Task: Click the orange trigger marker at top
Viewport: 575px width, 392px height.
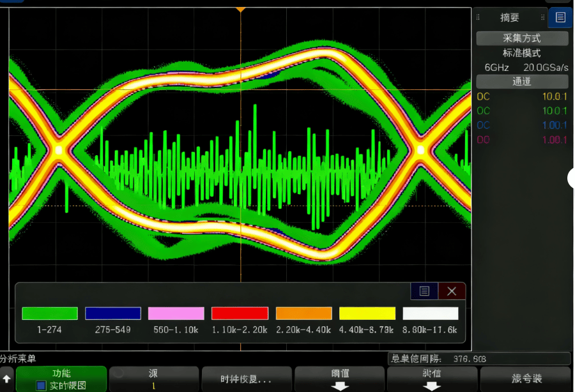Action: [240, 10]
